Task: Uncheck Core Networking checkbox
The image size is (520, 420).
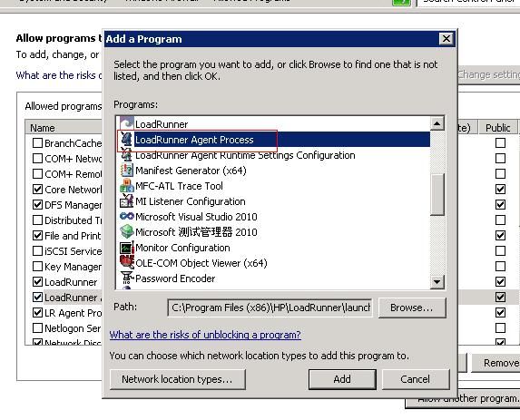Action: coord(37,190)
